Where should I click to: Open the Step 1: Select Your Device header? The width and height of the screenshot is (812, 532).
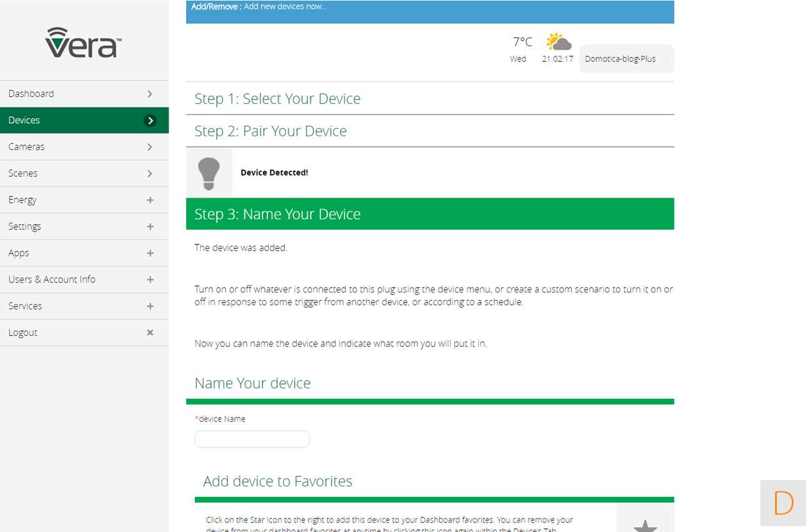coord(277,99)
